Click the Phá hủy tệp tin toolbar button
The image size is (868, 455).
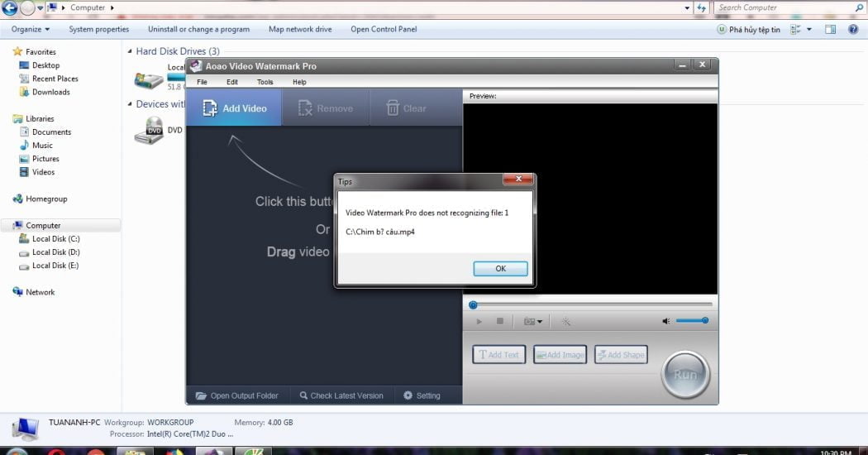point(748,30)
